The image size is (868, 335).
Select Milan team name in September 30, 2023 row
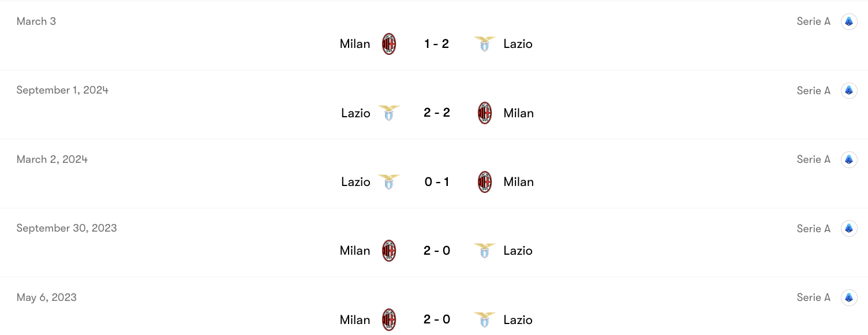click(354, 250)
